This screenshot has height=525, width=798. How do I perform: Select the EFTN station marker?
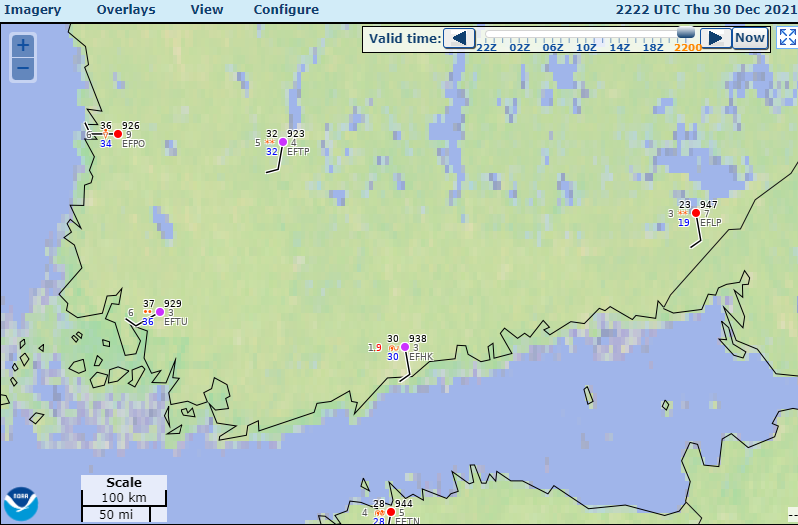[391, 512]
